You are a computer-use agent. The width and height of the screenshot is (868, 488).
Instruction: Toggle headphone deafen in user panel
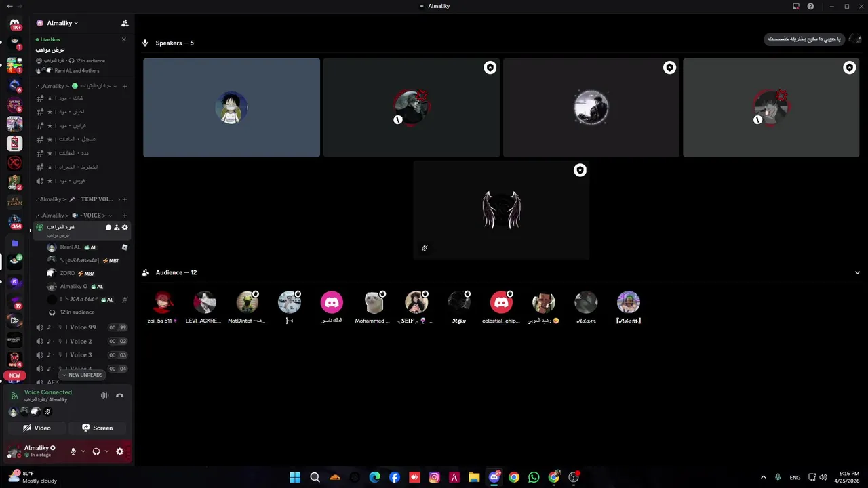(x=96, y=451)
